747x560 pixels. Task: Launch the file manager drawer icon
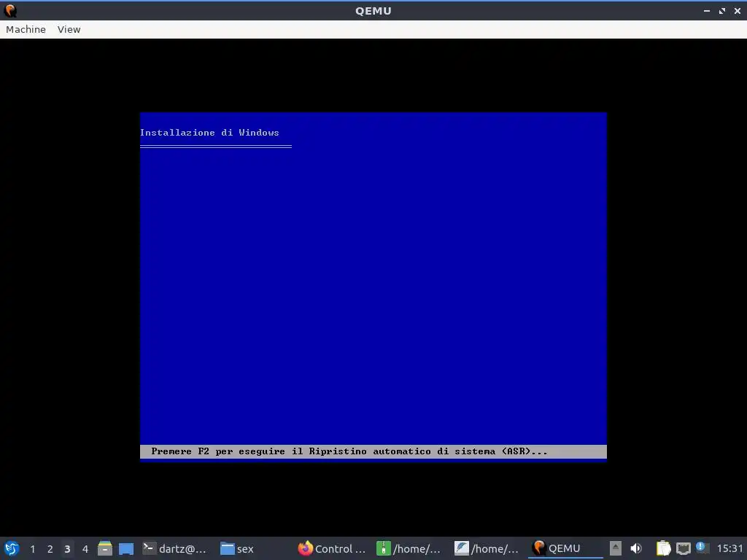point(105,548)
